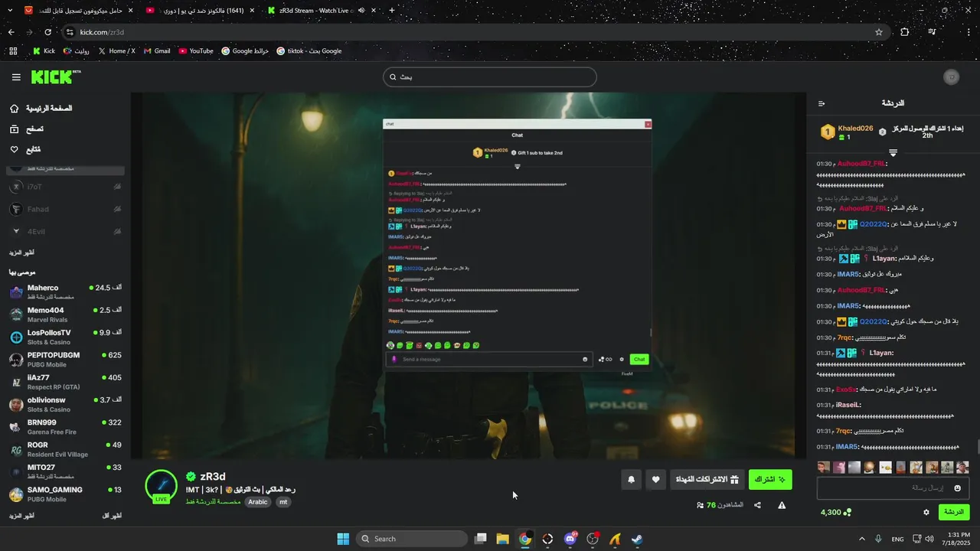Bookmark this page with star
The height and width of the screenshot is (551, 980).
tap(879, 32)
